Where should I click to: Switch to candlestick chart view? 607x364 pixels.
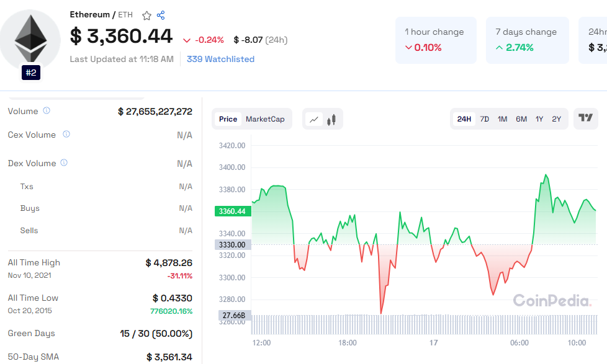pos(331,120)
